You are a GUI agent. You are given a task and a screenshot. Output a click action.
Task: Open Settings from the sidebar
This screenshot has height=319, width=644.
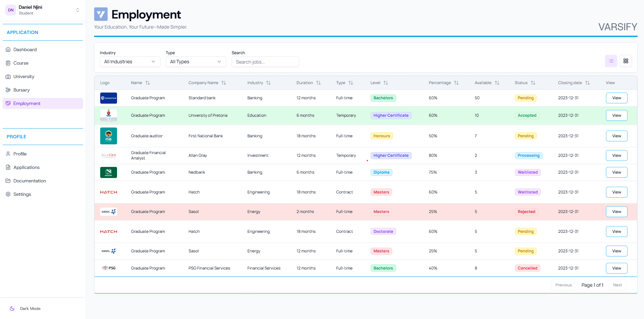point(22,194)
